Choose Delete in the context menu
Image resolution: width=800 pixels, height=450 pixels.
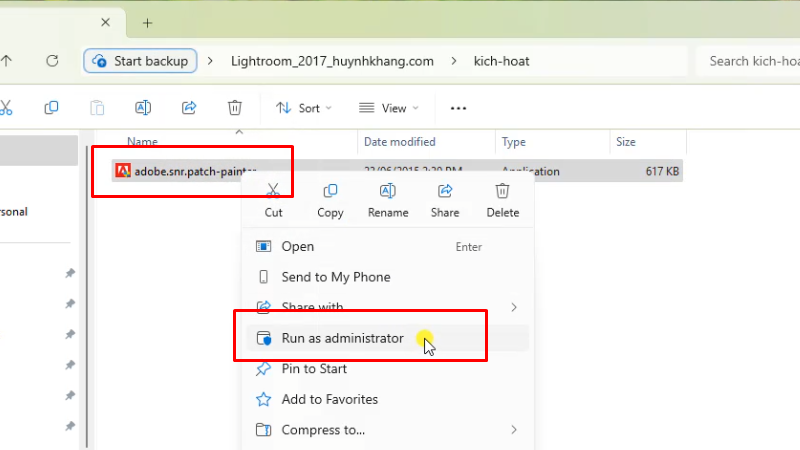(503, 201)
